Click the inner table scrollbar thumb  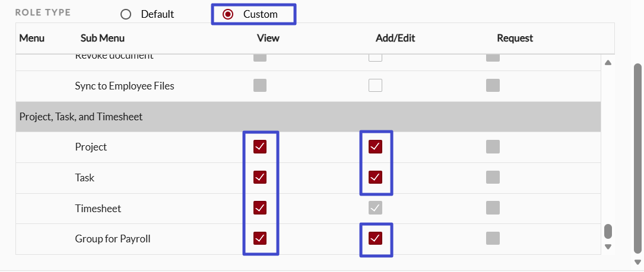pos(608,231)
